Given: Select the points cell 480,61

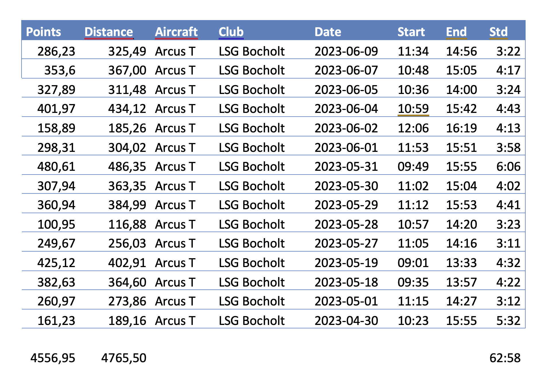Looking at the screenshot, I should [x=56, y=167].
